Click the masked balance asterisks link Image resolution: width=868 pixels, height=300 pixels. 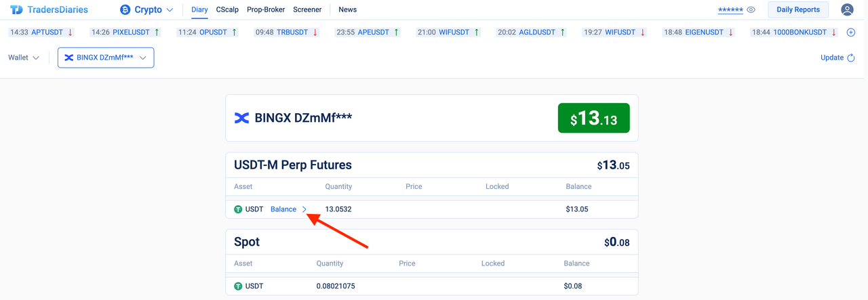(x=730, y=10)
